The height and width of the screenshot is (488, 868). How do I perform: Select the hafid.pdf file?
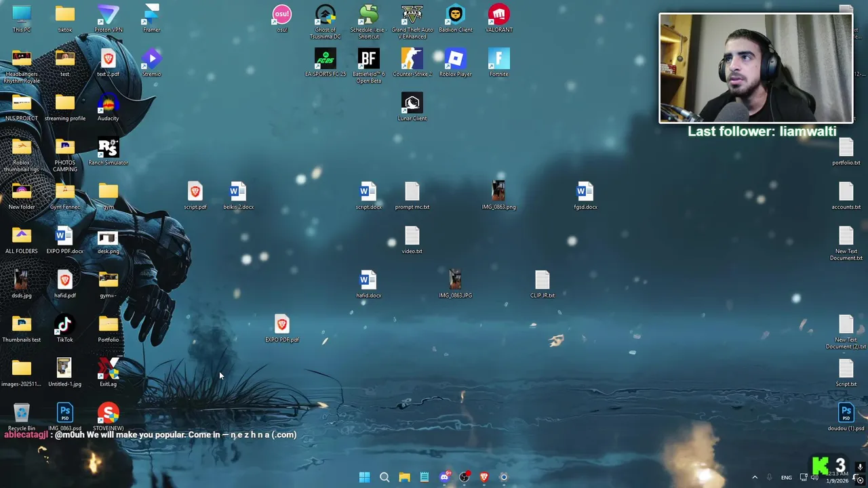click(65, 283)
